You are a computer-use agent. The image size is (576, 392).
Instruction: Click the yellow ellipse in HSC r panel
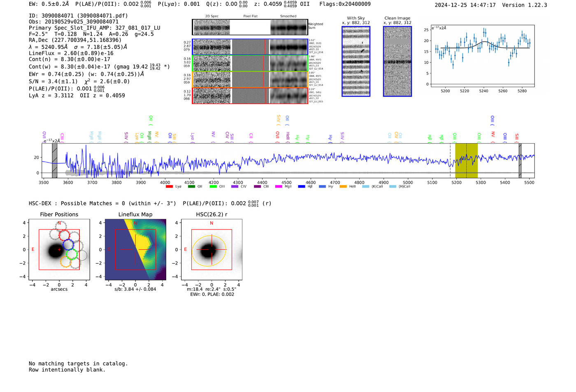[209, 251]
